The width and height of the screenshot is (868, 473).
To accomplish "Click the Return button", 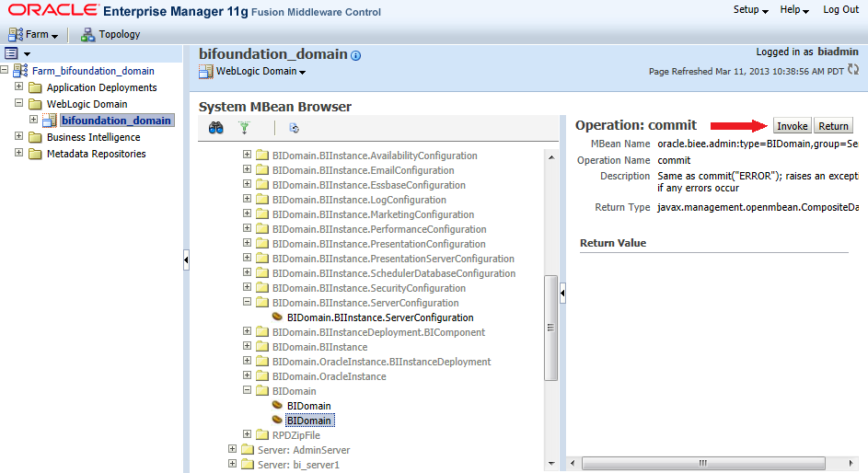I will (x=833, y=125).
